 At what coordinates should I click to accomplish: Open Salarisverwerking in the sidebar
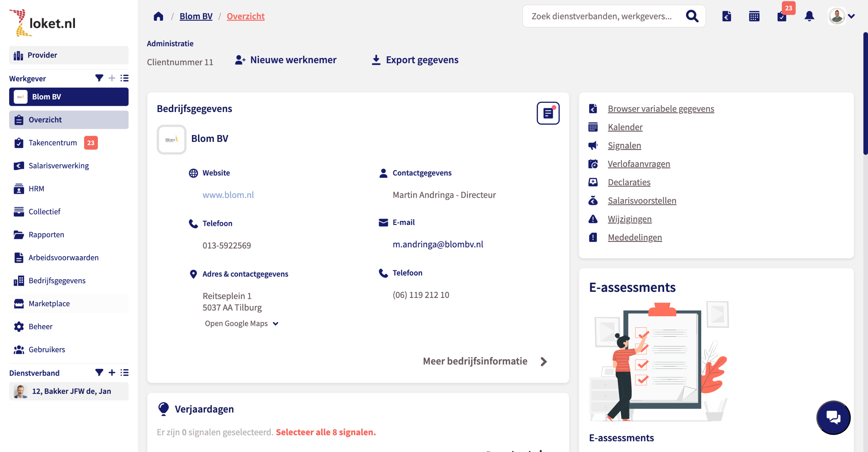pos(59,166)
